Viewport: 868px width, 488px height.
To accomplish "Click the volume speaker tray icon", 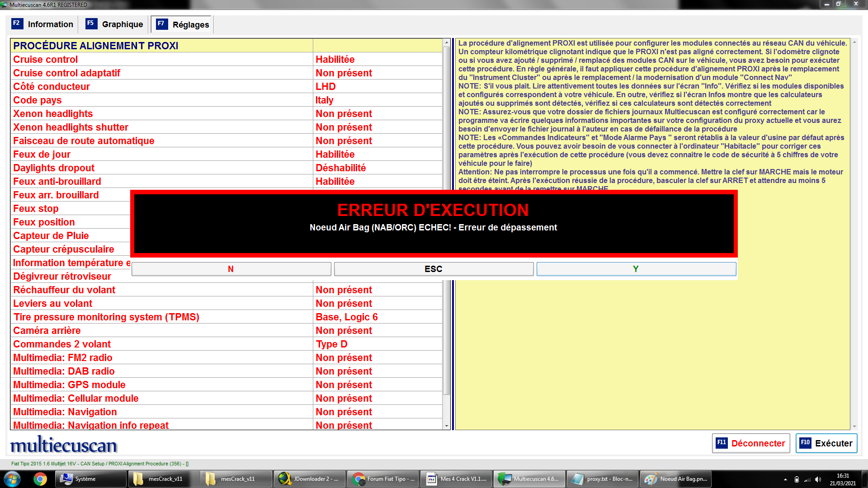I will click(818, 479).
